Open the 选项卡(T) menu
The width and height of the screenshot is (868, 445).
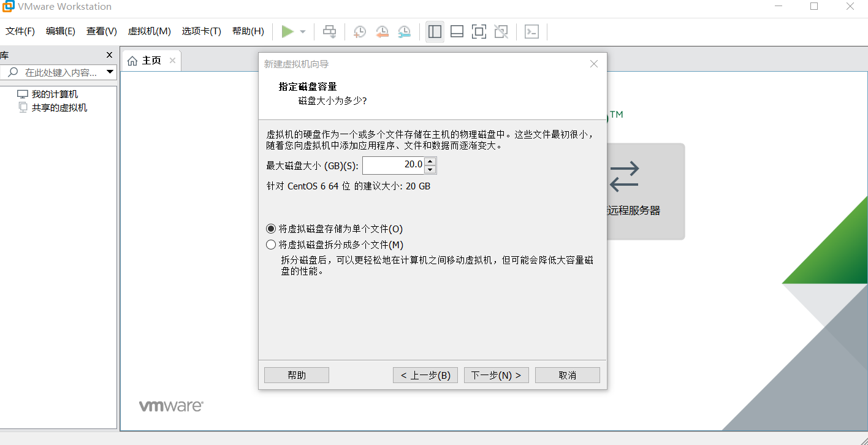coord(201,31)
